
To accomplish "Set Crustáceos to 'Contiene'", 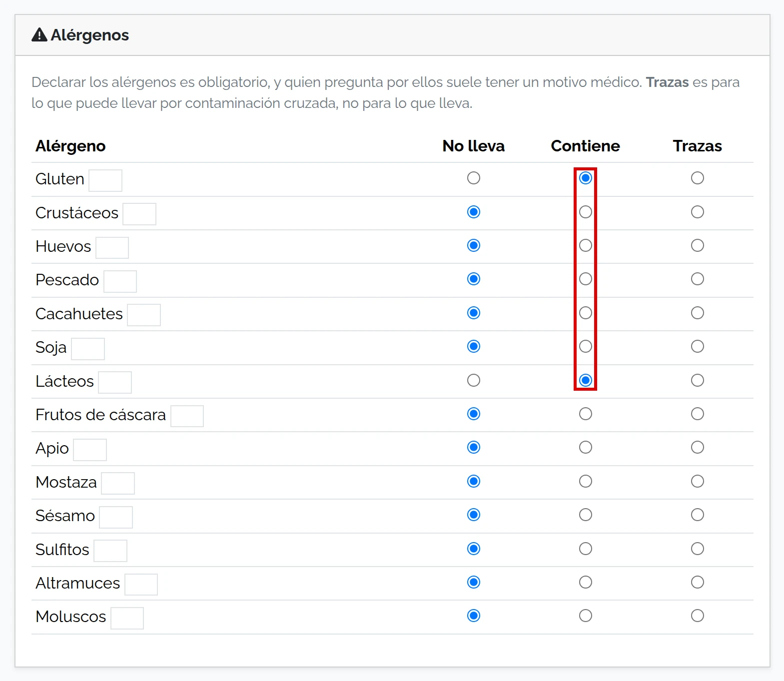I will coord(586,212).
